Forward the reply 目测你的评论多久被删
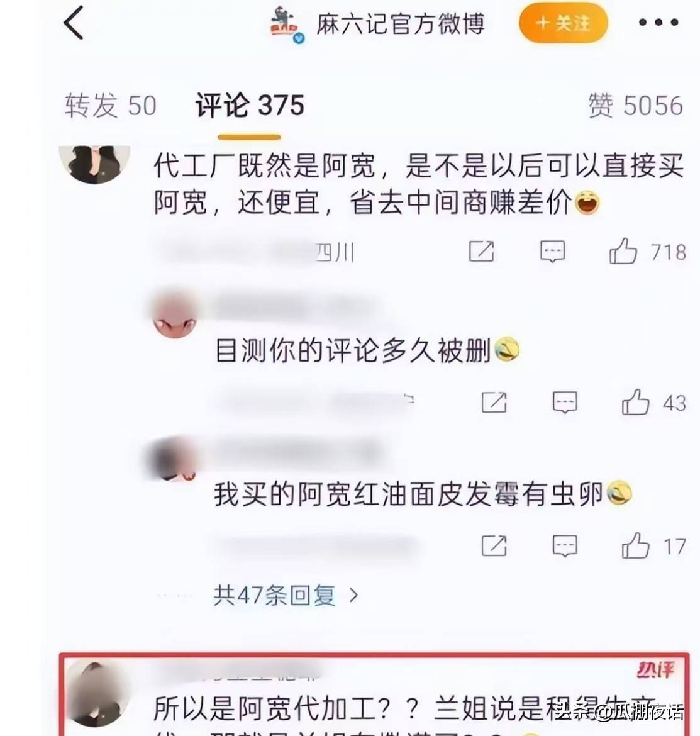The height and width of the screenshot is (736, 700). point(494,402)
